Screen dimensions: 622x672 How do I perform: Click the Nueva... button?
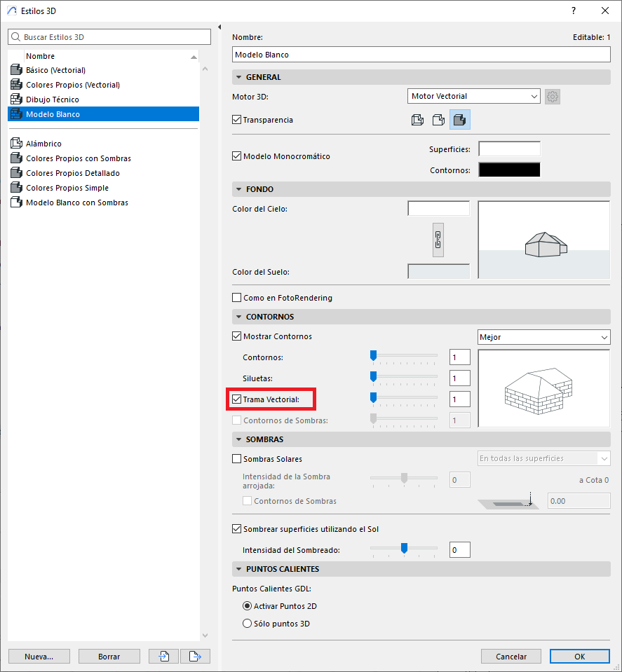tap(39, 657)
